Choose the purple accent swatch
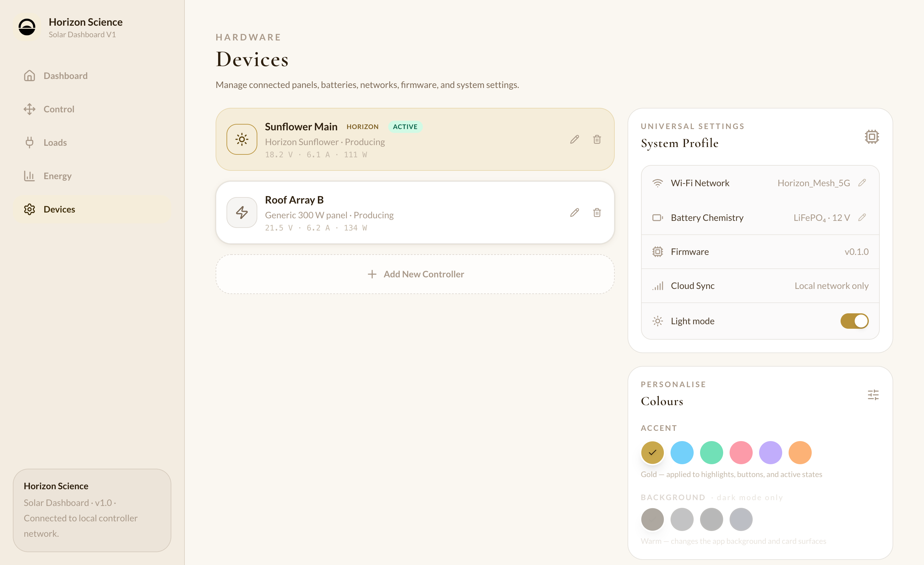The height and width of the screenshot is (565, 924). 771,452
